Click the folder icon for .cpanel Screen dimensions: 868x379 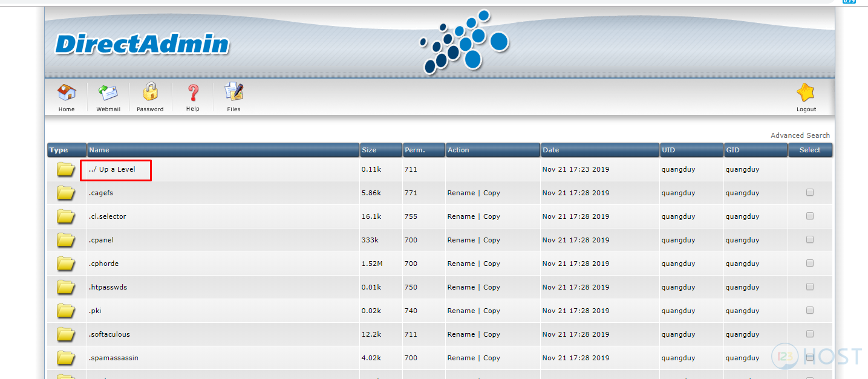coord(66,241)
